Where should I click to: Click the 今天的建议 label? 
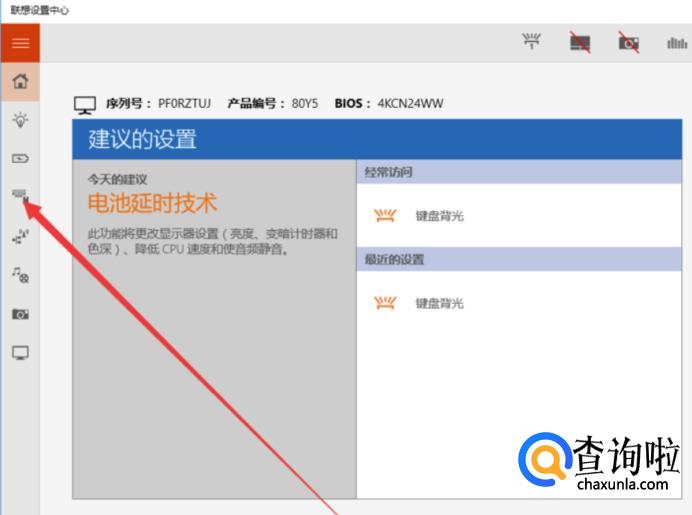click(x=117, y=179)
